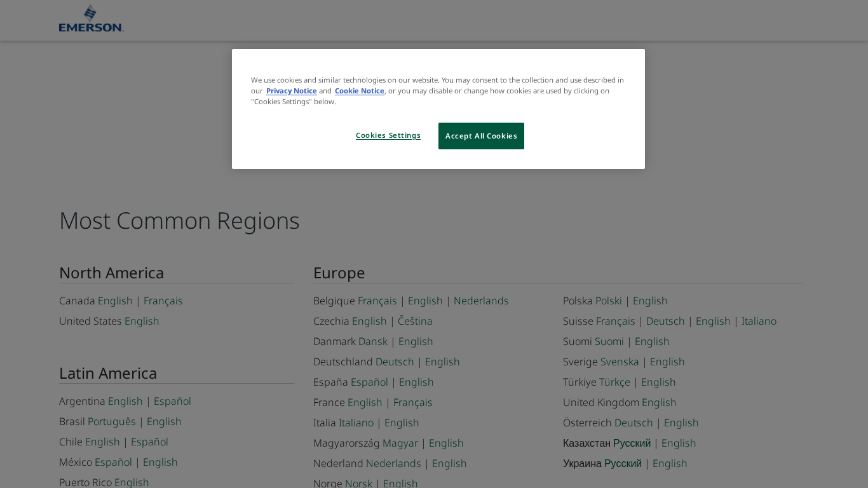Choose España English
This screenshot has height=488, width=868.
(416, 382)
